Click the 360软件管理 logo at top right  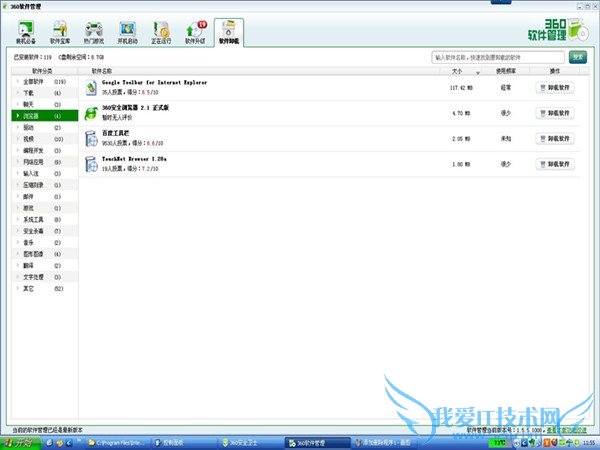(x=558, y=30)
